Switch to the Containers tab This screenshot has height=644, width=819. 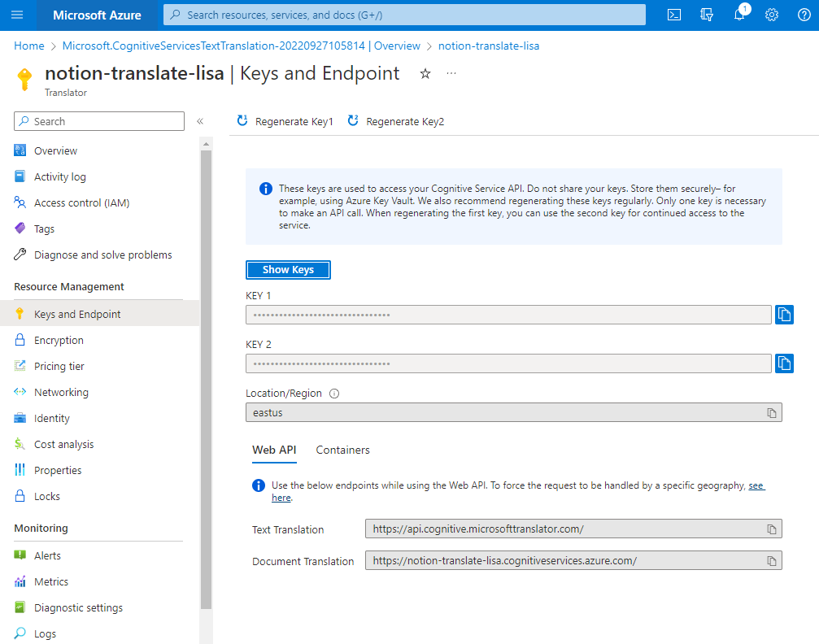coord(342,450)
